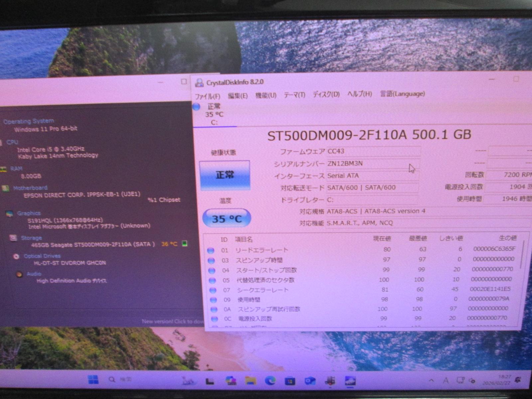Click the green storage temperature indicator icon
This screenshot has width=532, height=399.
tap(185, 244)
